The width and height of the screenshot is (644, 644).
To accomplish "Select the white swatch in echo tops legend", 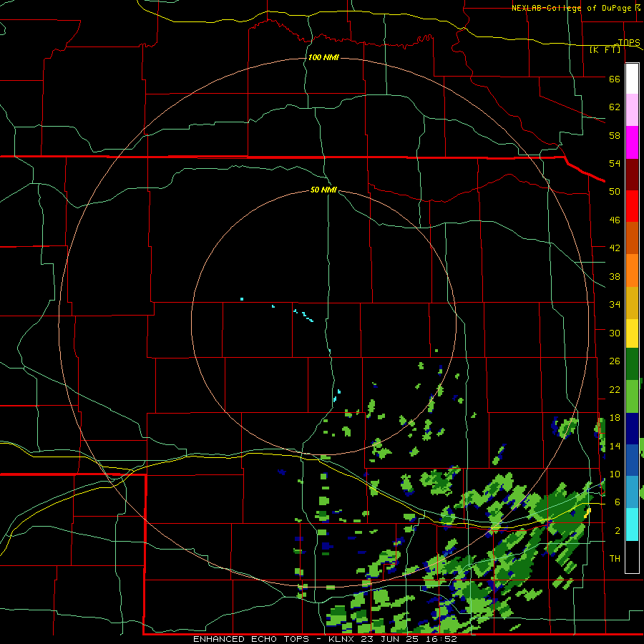I will pyautogui.click(x=632, y=79).
